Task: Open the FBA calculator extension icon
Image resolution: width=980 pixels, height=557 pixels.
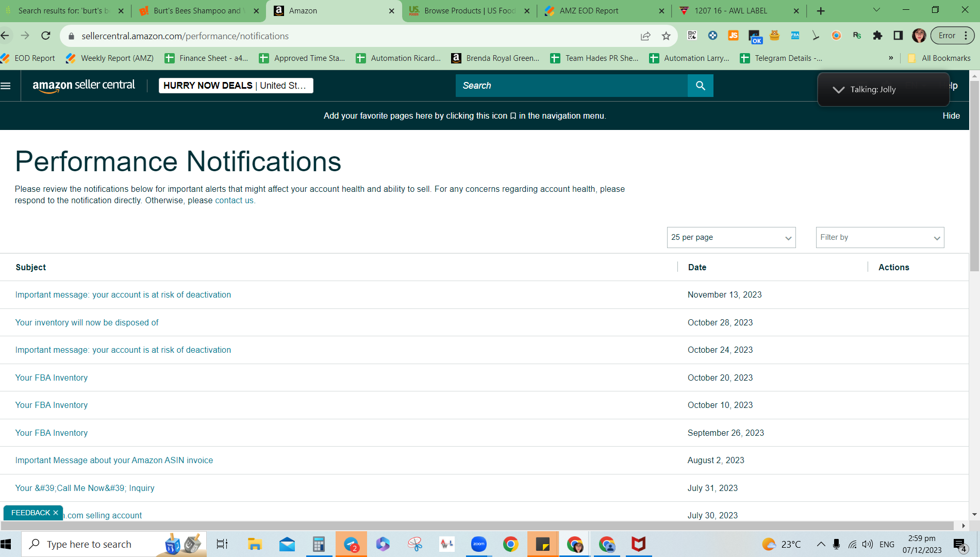Action: click(795, 35)
